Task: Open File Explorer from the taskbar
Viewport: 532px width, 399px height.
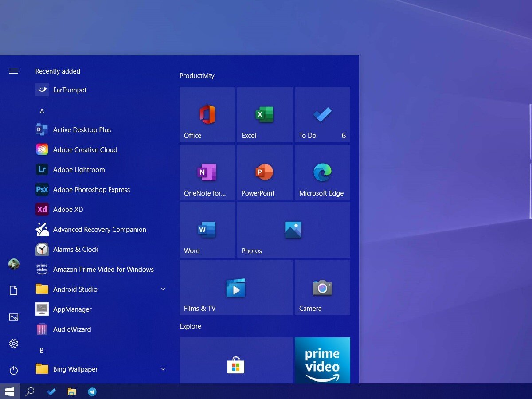Action: (x=72, y=391)
